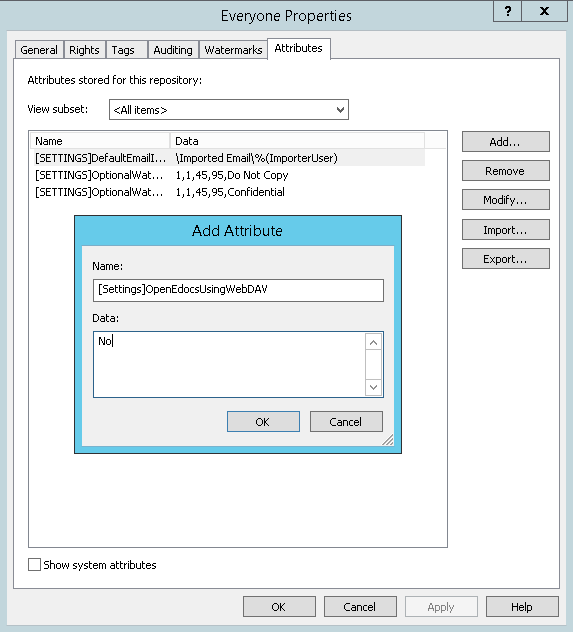Switch to the General tab
The width and height of the screenshot is (573, 632).
coord(39,50)
